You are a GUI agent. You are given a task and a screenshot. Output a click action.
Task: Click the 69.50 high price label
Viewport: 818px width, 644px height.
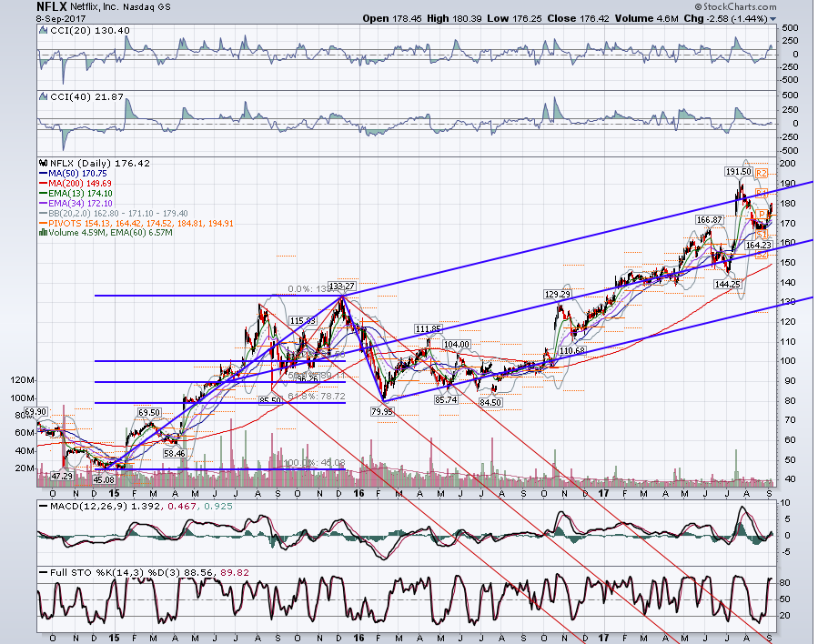[148, 412]
